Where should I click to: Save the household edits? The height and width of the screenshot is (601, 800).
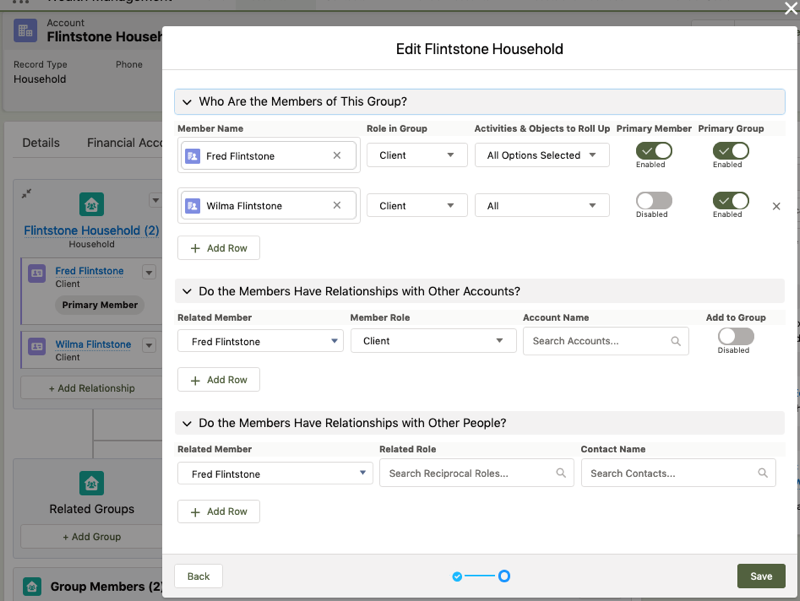click(x=761, y=576)
